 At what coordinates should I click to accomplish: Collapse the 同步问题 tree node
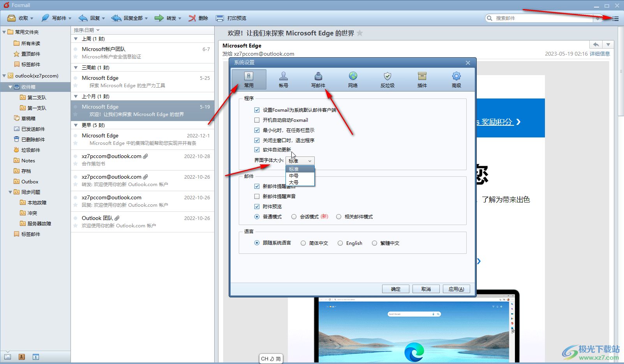[11, 192]
